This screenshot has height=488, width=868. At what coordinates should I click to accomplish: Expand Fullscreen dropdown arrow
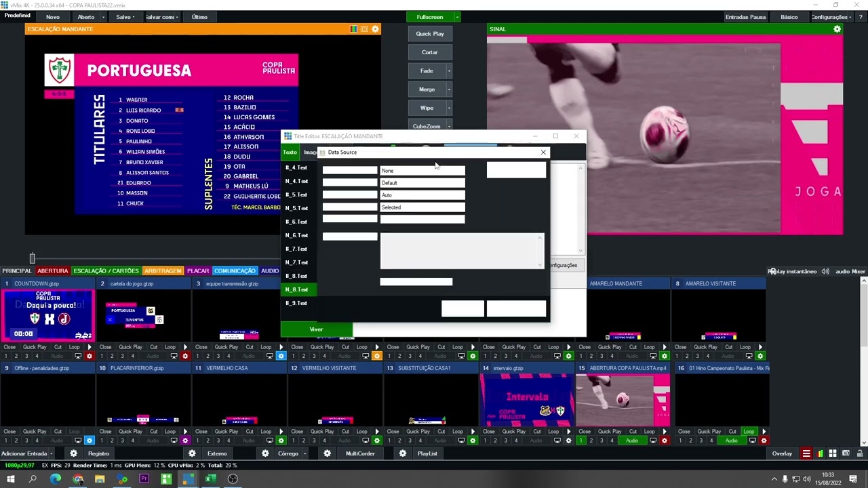pos(457,17)
